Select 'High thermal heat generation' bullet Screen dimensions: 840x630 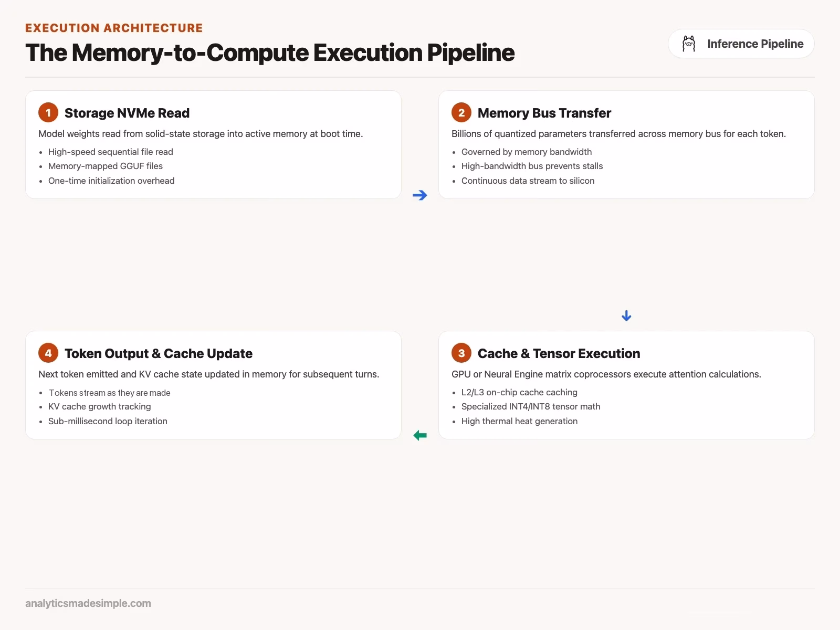click(519, 421)
